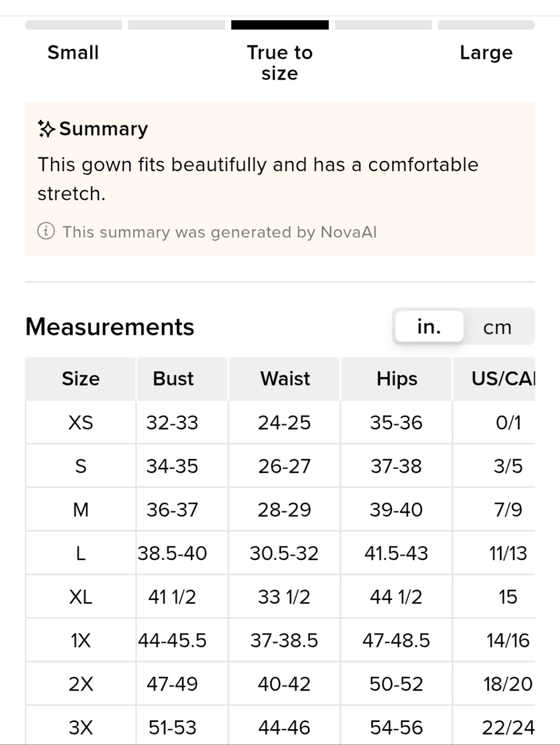Click the 3X row hips value 54-56
The height and width of the screenshot is (745, 560).
[x=396, y=728]
